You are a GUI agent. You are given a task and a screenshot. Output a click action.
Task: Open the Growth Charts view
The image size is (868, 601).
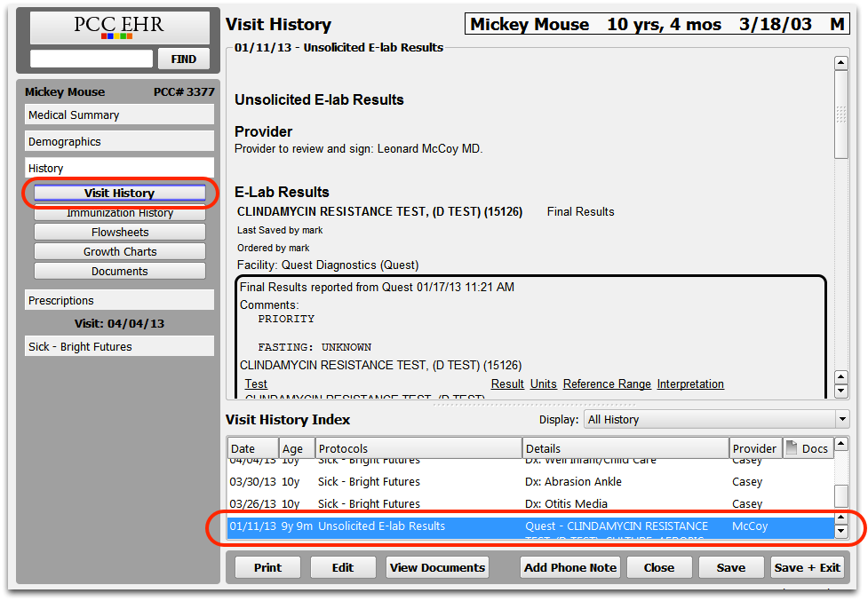pos(120,251)
